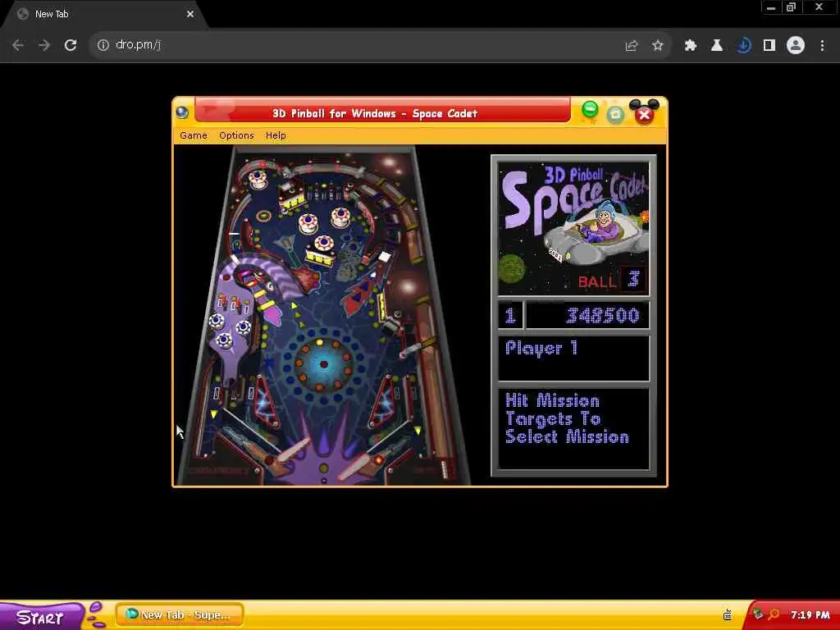
Task: Click the green device tray icon
Action: coord(758,614)
